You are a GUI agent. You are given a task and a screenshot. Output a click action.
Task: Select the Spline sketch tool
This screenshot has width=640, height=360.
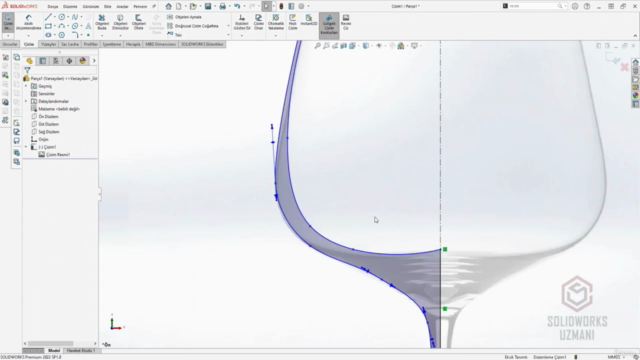75,17
